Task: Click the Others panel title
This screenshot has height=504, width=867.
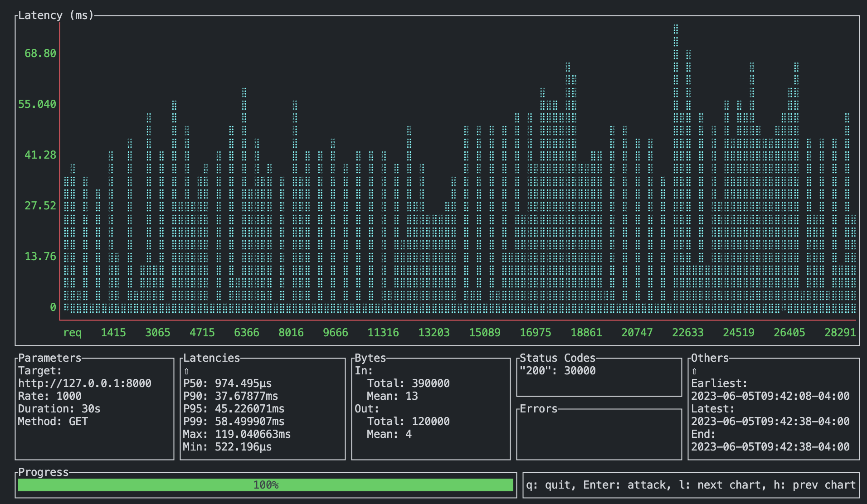Action: (x=710, y=358)
